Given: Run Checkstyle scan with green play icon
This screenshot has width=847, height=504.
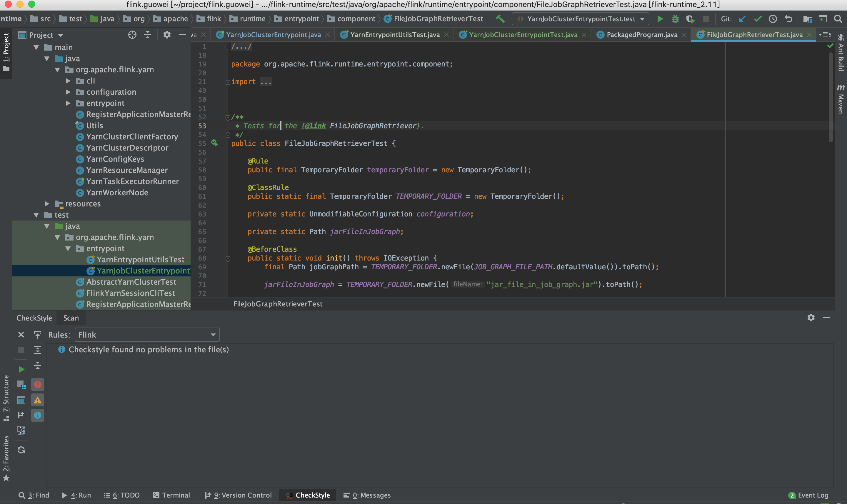Looking at the screenshot, I should (x=21, y=369).
